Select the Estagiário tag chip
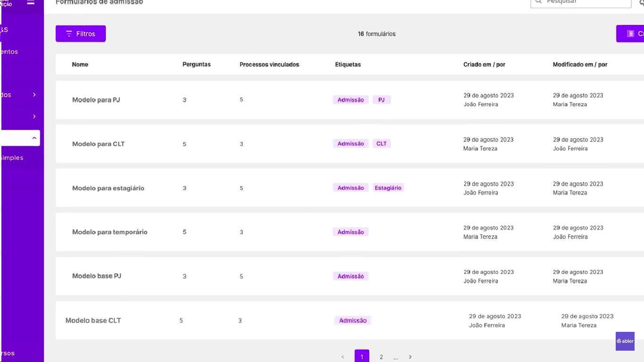 [388, 187]
